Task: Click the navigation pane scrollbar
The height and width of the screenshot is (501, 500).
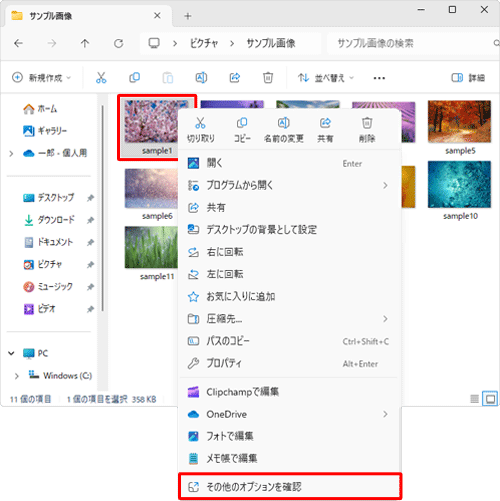Action: pyautogui.click(x=103, y=208)
